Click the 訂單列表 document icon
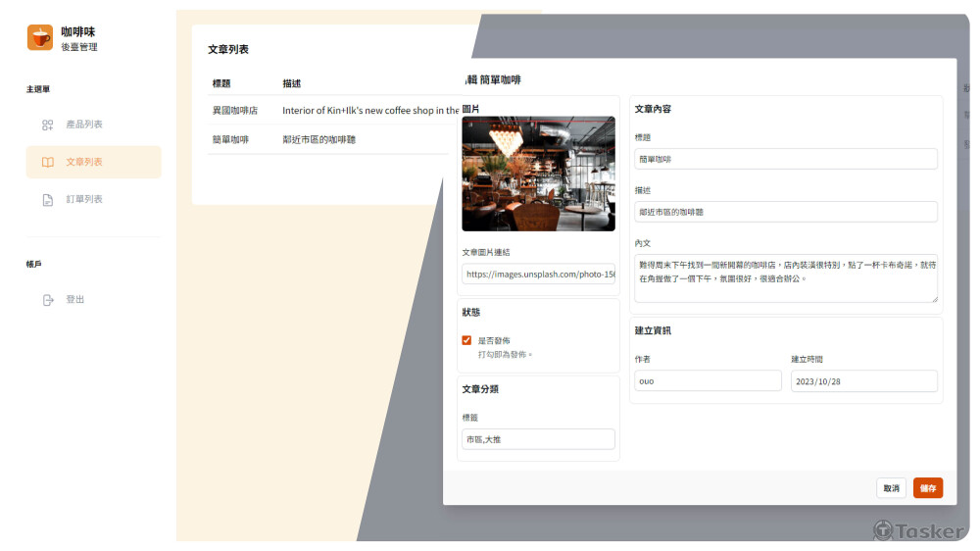 [x=47, y=200]
